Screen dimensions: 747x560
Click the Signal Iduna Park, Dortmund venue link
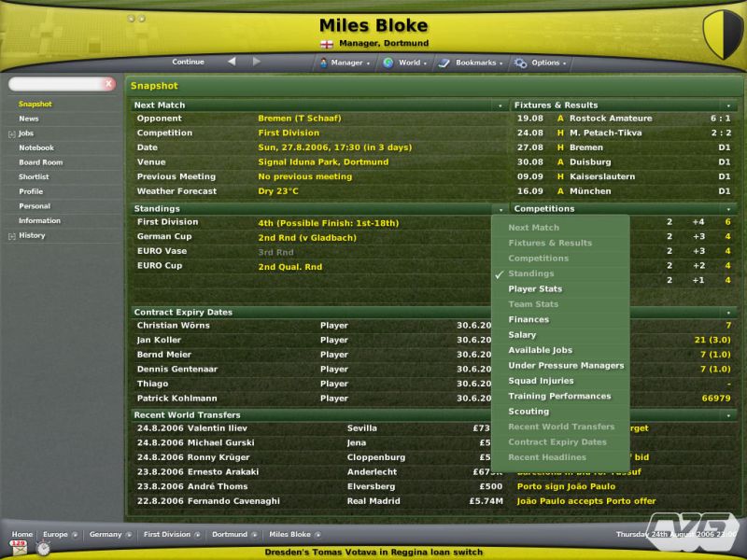coord(323,162)
